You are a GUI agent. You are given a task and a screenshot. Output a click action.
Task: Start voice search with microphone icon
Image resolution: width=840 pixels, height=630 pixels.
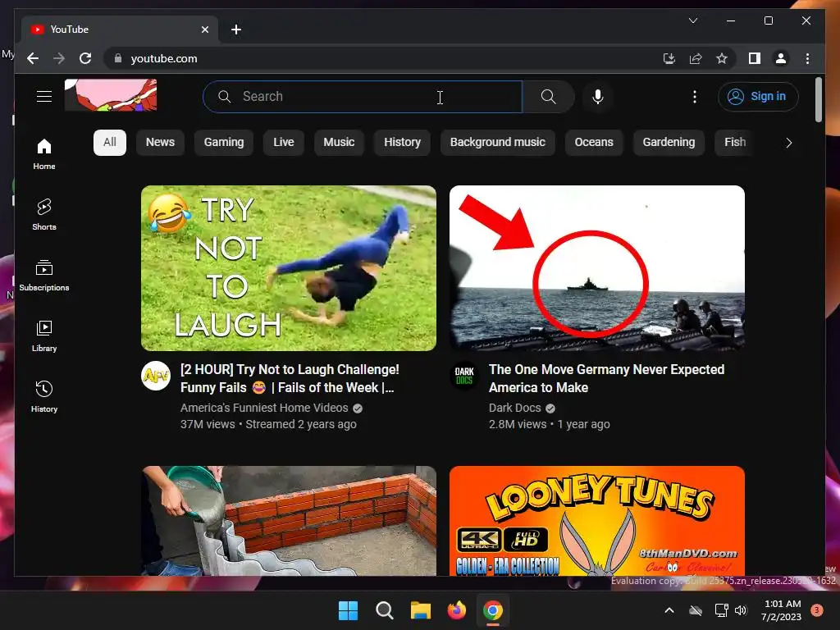(x=598, y=97)
